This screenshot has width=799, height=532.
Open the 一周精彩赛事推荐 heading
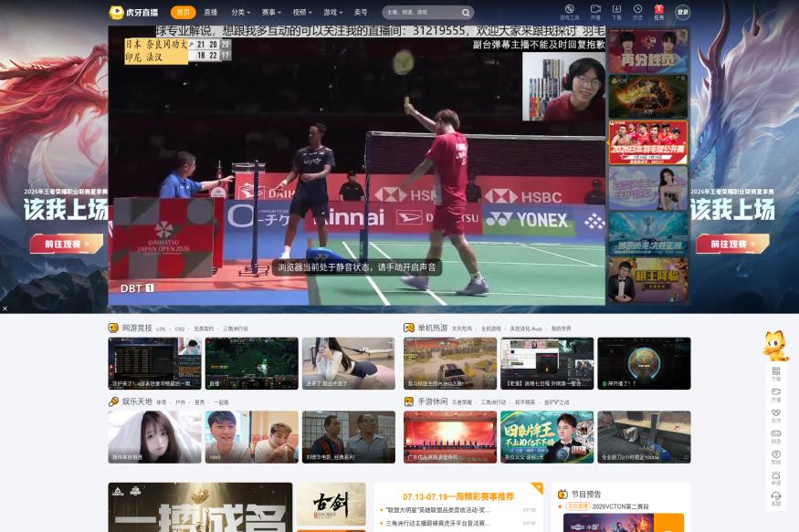point(458,496)
